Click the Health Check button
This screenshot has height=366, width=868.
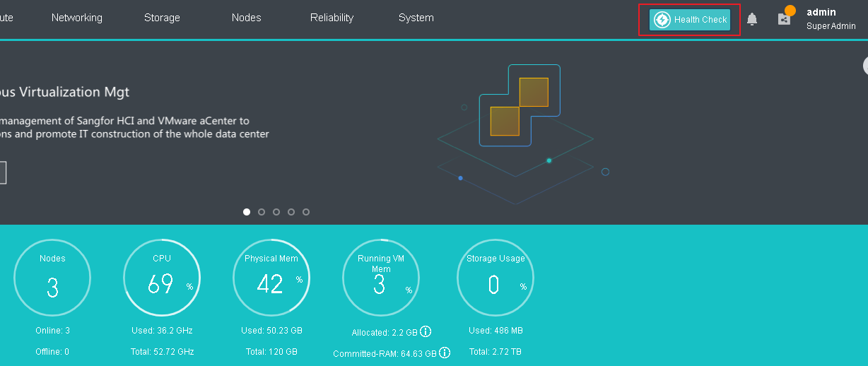pyautogui.click(x=690, y=20)
